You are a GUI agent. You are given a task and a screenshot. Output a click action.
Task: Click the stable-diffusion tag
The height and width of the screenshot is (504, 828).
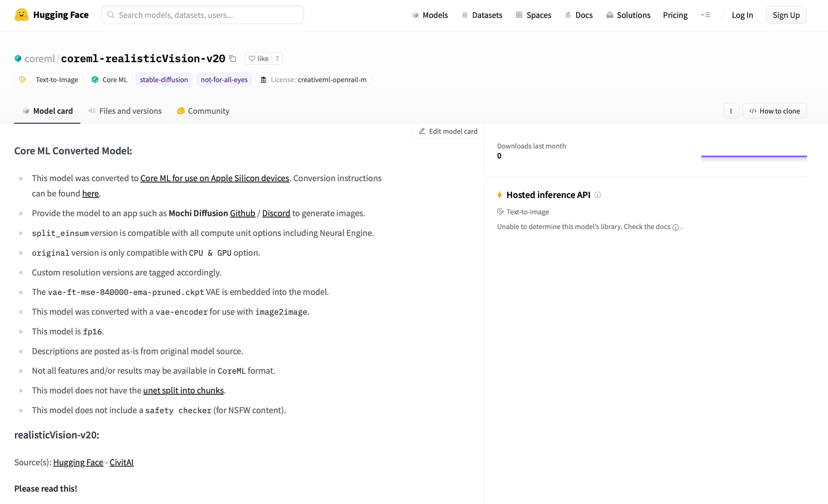(164, 80)
